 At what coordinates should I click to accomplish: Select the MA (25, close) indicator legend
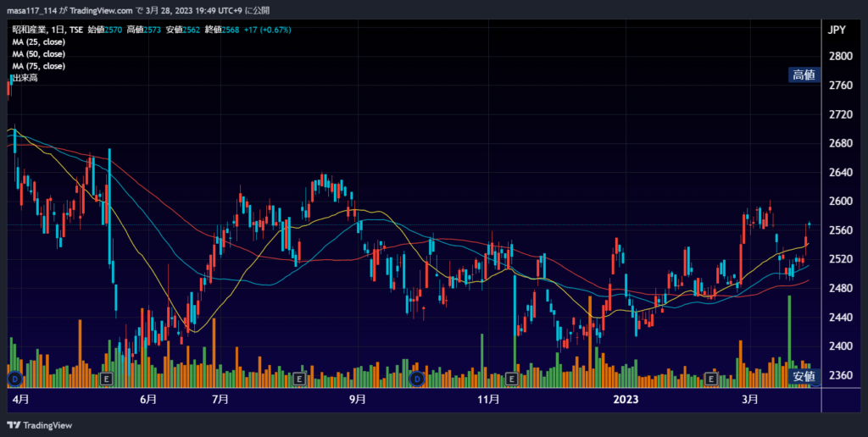[x=38, y=41]
